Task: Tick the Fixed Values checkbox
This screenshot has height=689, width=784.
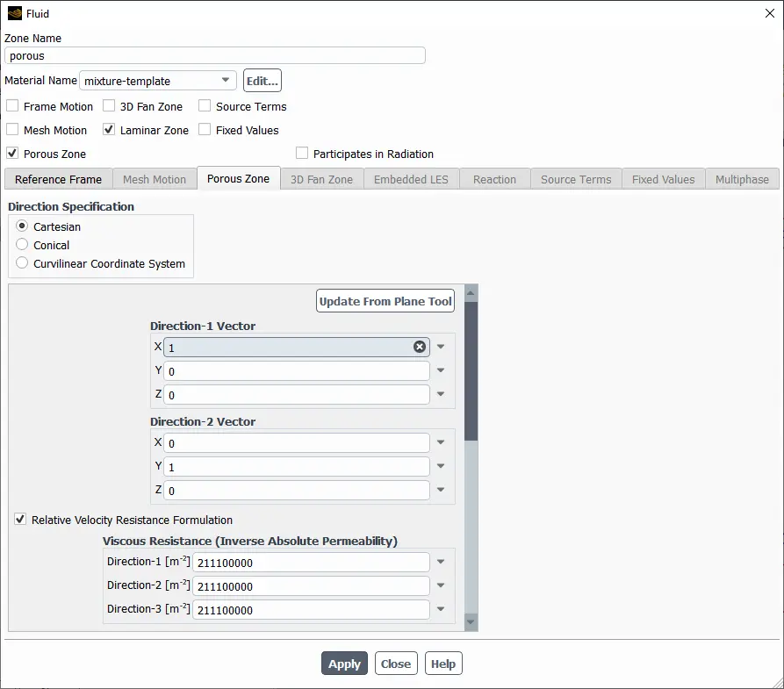Action: 205,130
